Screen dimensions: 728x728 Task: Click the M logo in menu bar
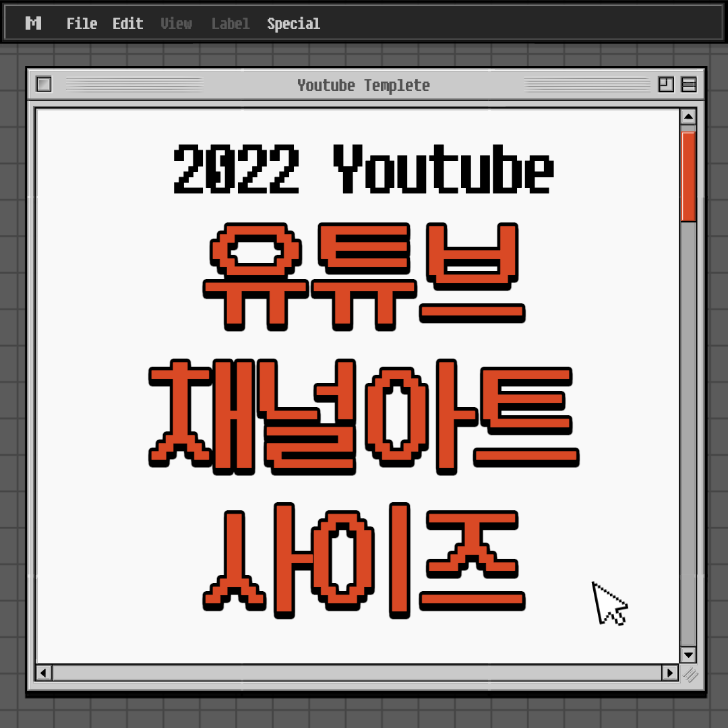(x=34, y=23)
